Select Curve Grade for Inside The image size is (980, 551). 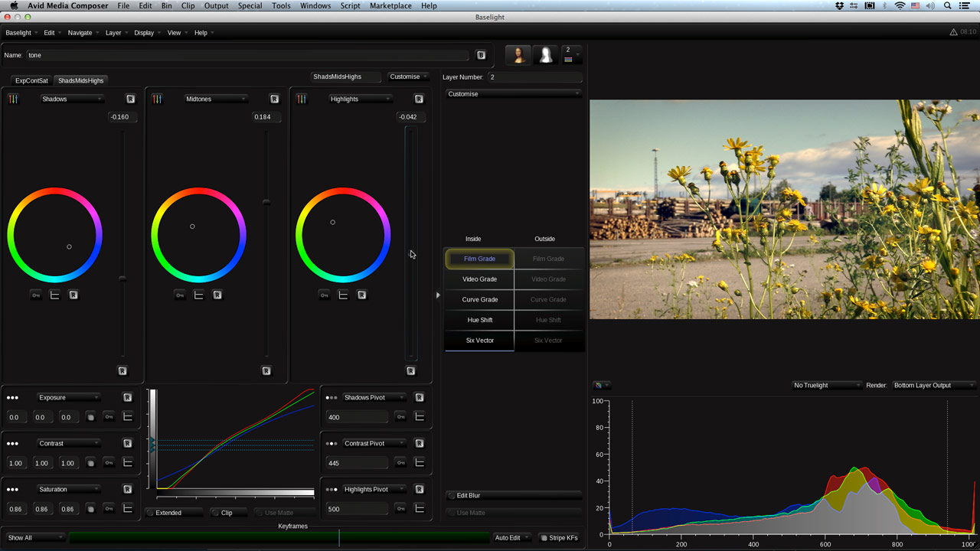point(479,299)
